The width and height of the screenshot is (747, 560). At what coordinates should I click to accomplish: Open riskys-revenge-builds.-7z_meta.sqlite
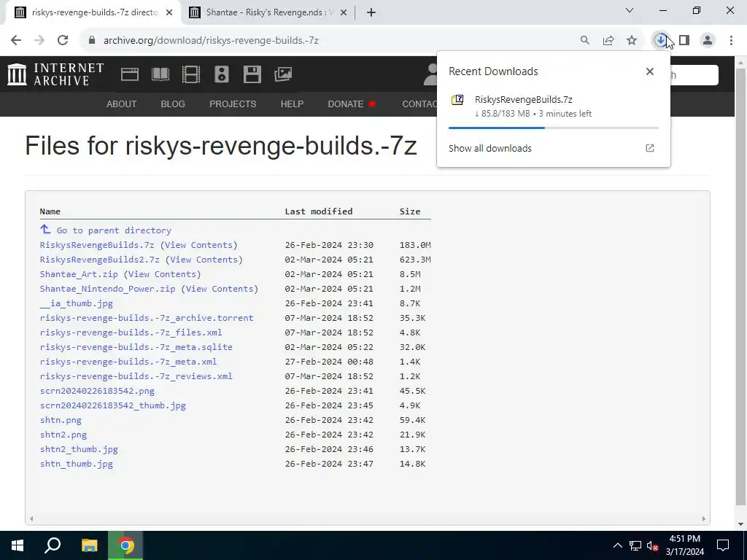tap(136, 347)
